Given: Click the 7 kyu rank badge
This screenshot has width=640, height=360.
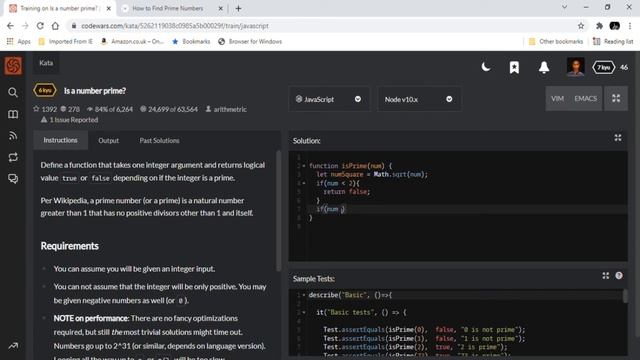Looking at the screenshot, I should (604, 67).
